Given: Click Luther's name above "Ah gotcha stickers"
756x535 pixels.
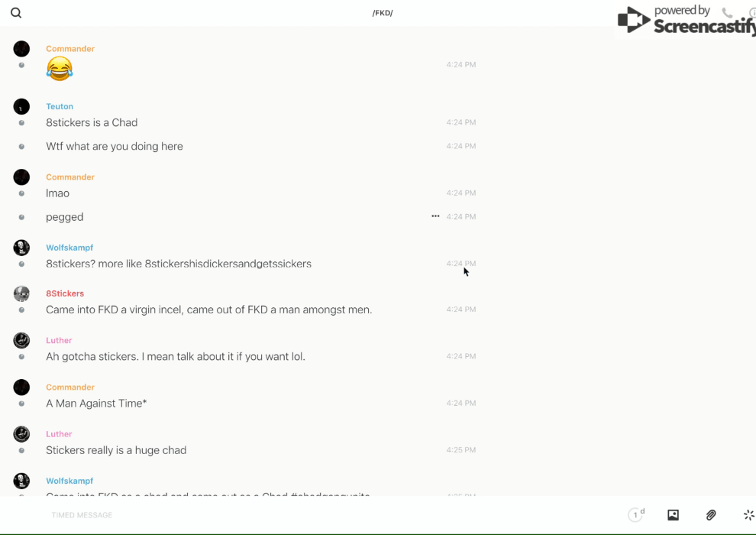Looking at the screenshot, I should click(59, 340).
